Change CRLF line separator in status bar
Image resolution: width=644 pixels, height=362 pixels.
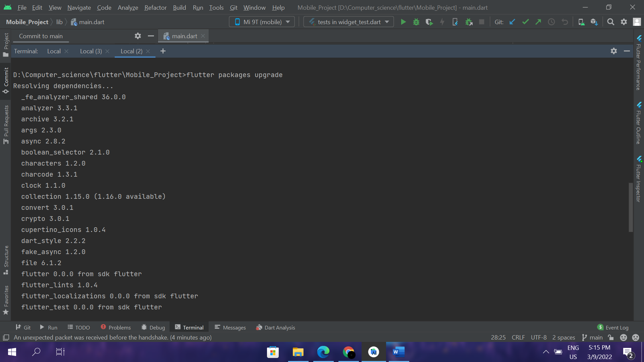[518, 338]
